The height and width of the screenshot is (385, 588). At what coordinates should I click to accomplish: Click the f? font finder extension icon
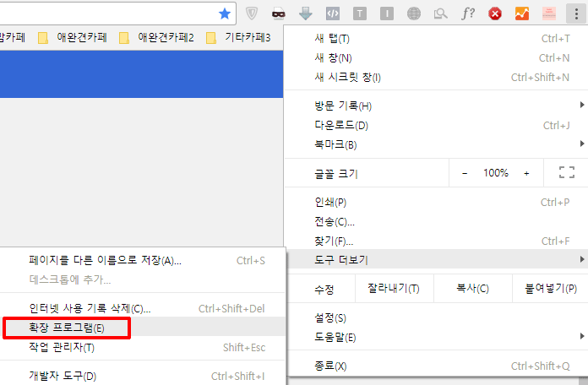pyautogui.click(x=468, y=14)
